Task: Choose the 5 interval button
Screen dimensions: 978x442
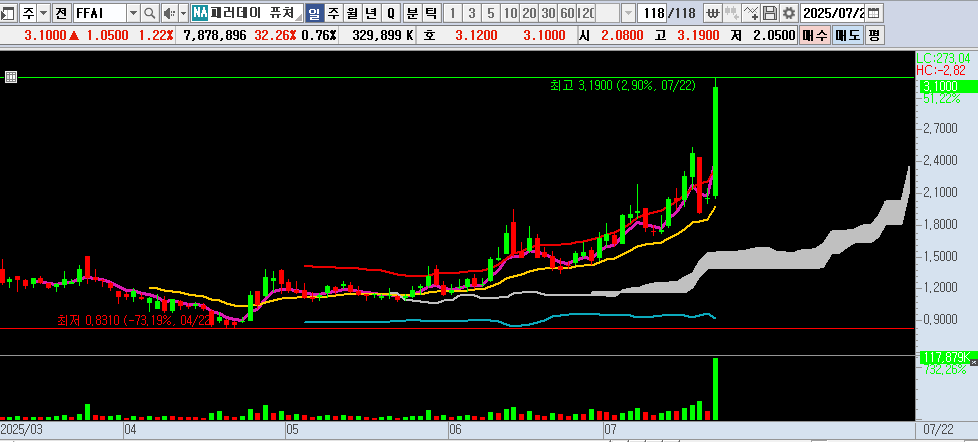Action: pos(491,12)
